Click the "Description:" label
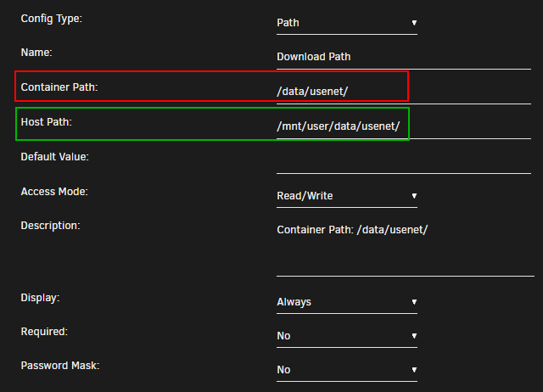 point(50,226)
